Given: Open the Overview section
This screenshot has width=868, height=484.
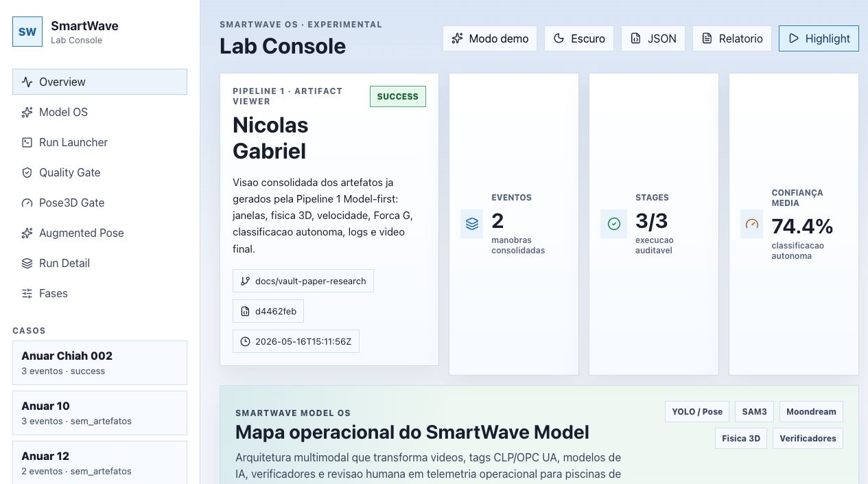Looking at the screenshot, I should [x=99, y=82].
